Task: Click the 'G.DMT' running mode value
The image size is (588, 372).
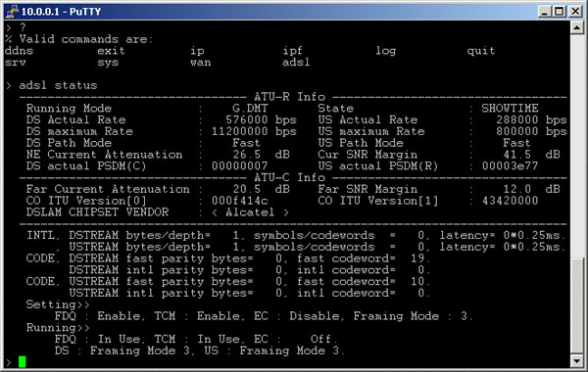Action: [250, 109]
